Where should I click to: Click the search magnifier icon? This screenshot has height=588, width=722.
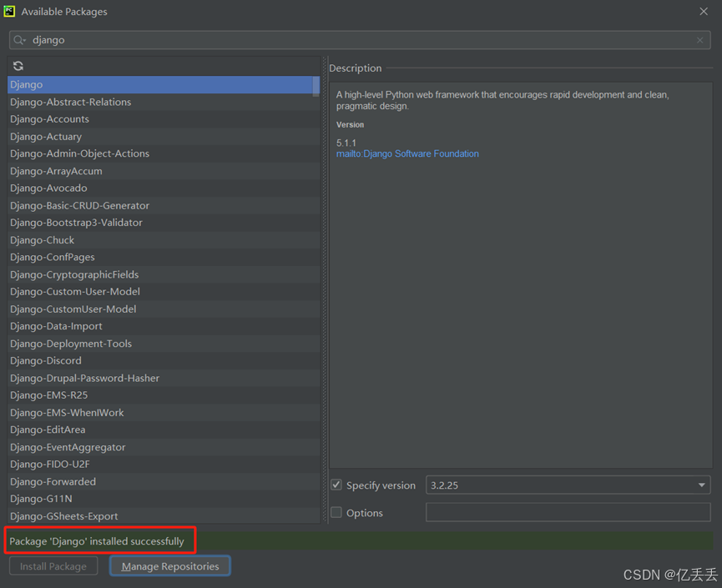pos(19,40)
